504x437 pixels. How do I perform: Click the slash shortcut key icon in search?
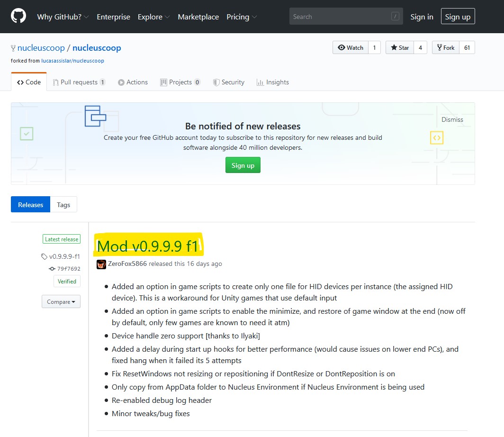(395, 16)
